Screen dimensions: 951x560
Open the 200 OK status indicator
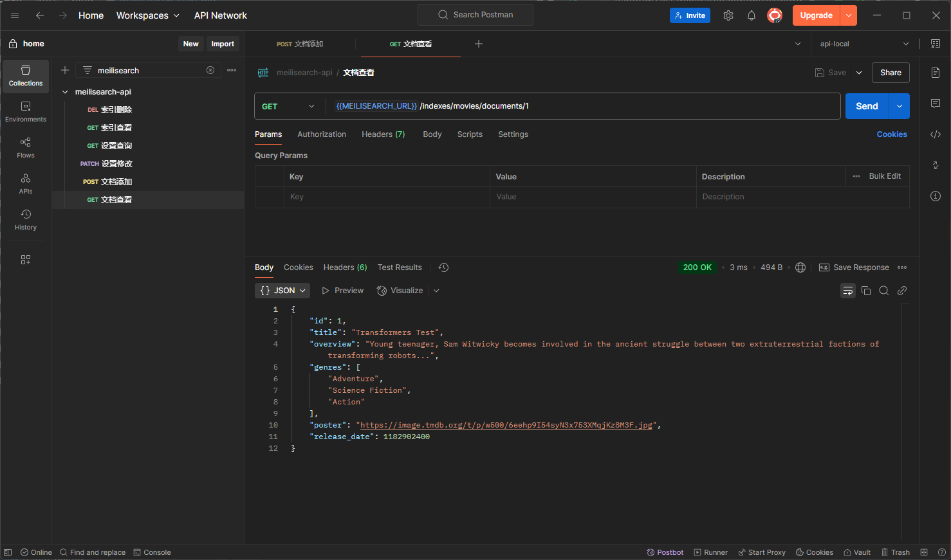tap(697, 267)
